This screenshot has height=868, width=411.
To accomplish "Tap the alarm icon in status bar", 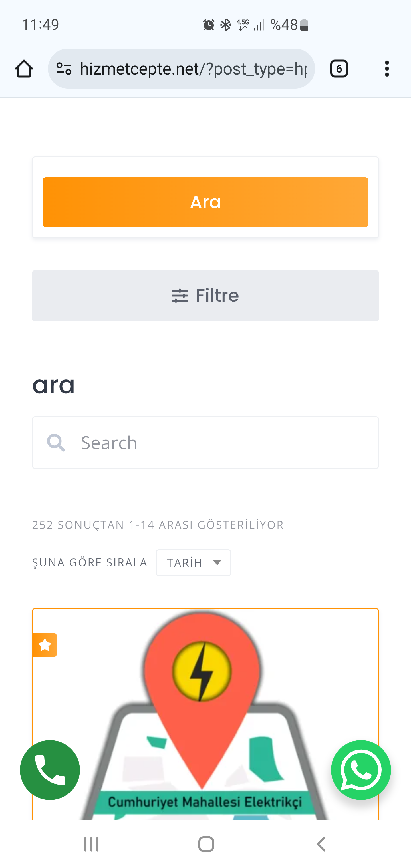I will pos(209,25).
